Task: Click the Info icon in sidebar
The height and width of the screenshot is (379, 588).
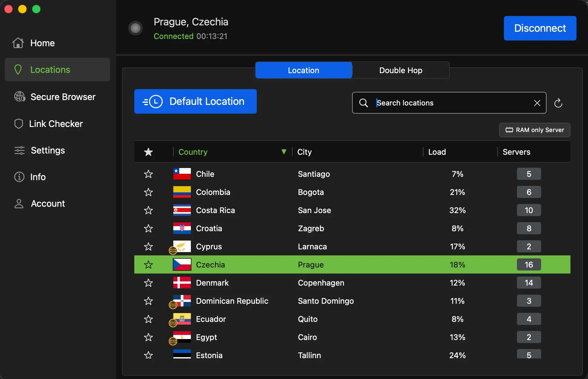Action: pyautogui.click(x=18, y=177)
